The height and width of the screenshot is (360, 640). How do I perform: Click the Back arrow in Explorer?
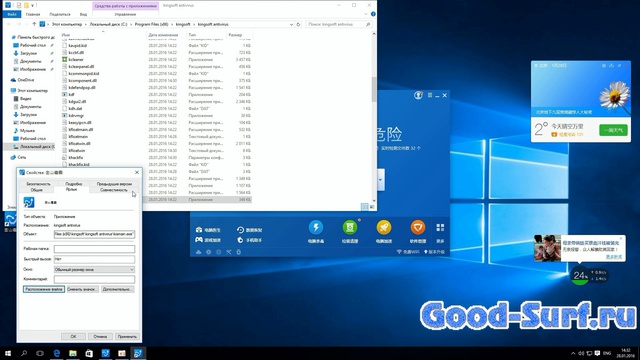[x=9, y=24]
